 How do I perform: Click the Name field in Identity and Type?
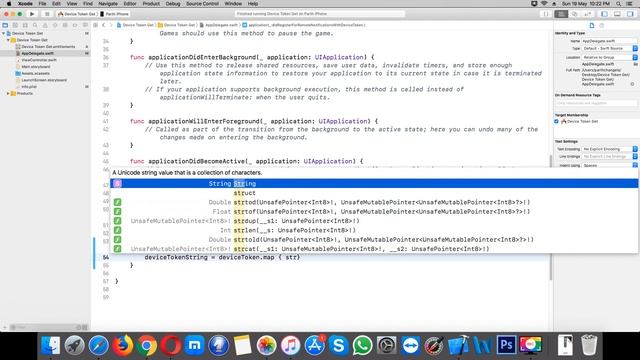tap(609, 41)
